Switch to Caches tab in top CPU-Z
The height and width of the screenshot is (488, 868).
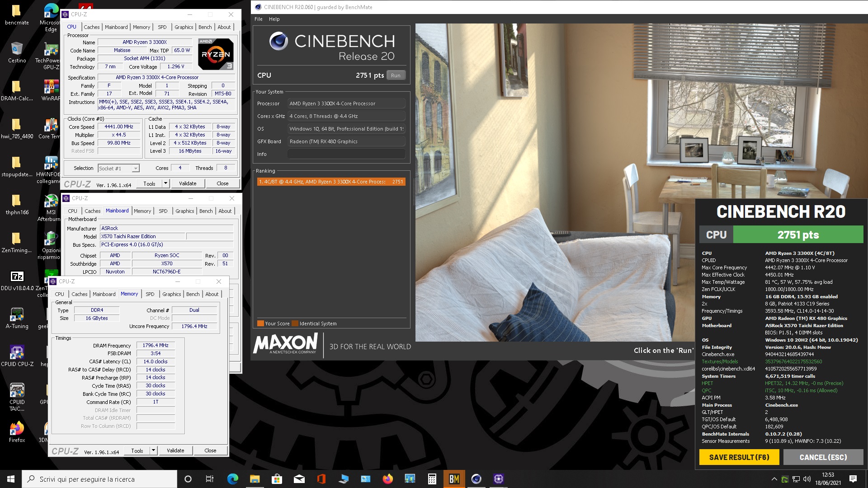[x=92, y=27]
